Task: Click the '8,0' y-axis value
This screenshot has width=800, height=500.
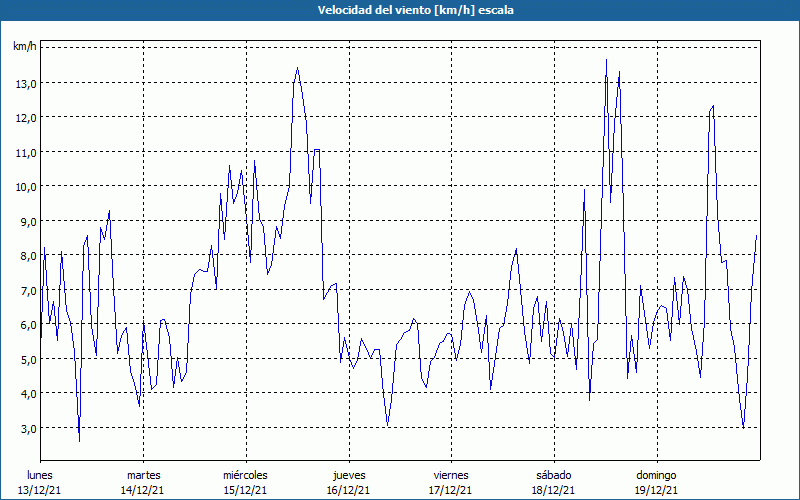Action: pos(28,256)
